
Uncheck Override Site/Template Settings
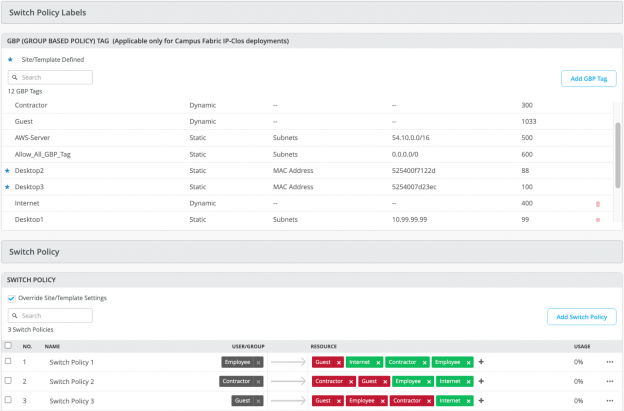tap(11, 298)
